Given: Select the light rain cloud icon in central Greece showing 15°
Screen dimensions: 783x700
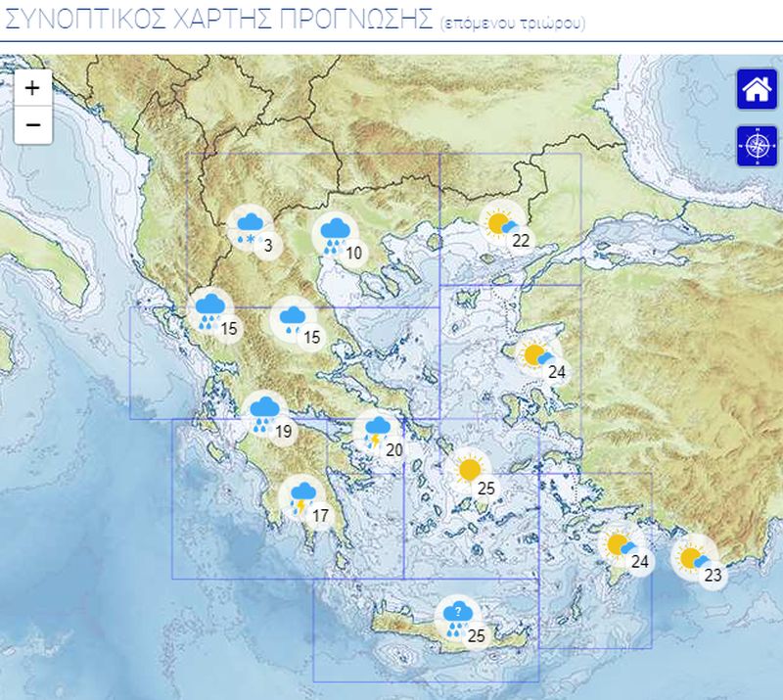Looking at the screenshot, I should tap(293, 320).
